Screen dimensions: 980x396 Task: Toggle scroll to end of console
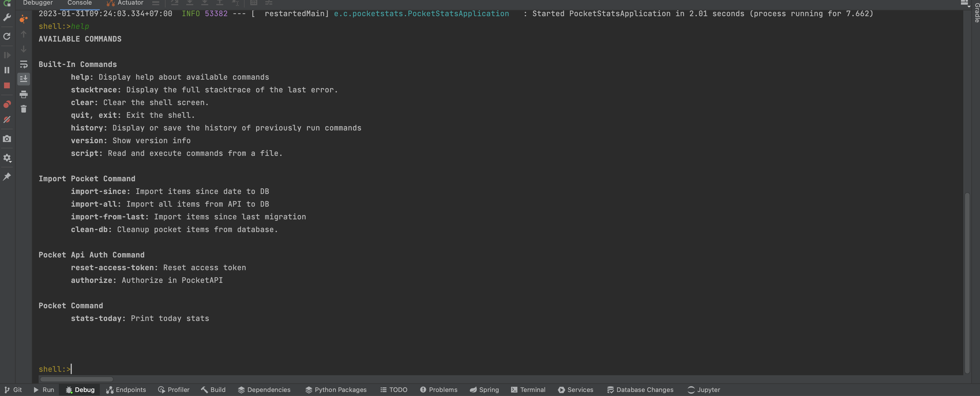click(x=24, y=79)
